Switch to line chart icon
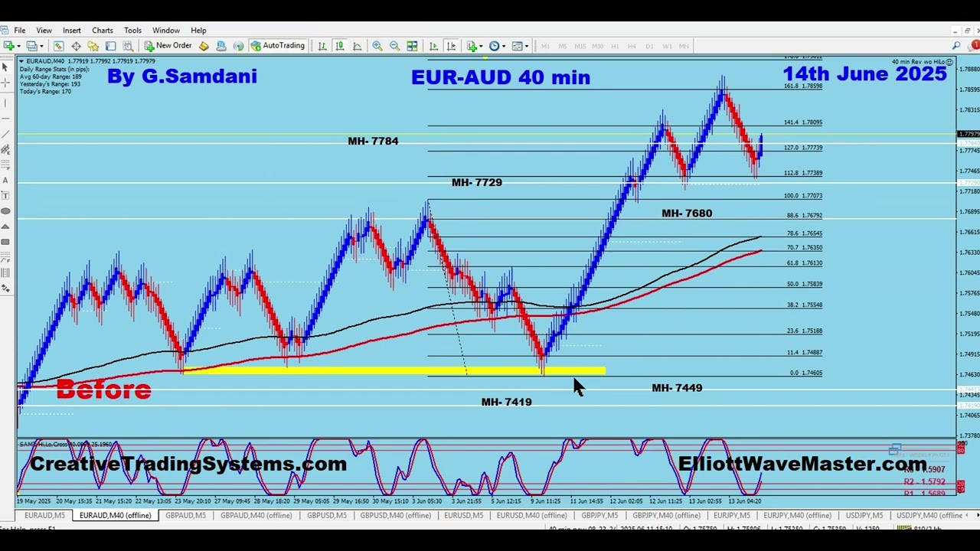 click(x=358, y=46)
